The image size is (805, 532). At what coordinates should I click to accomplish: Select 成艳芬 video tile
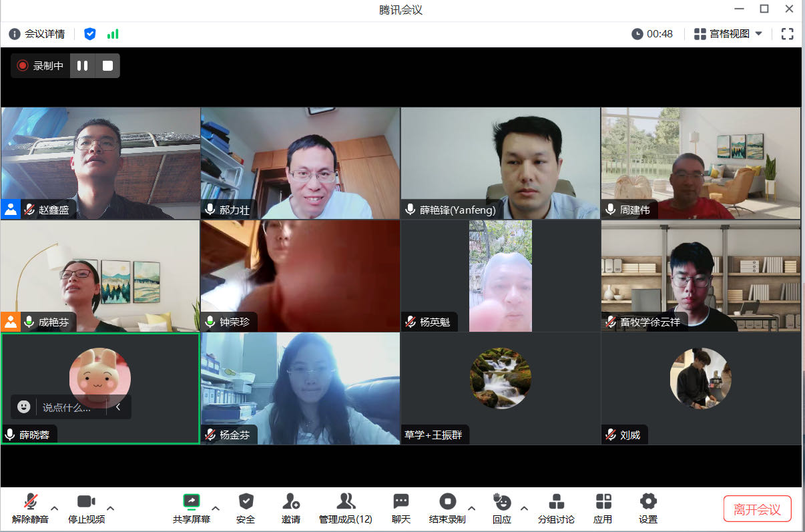[101, 276]
